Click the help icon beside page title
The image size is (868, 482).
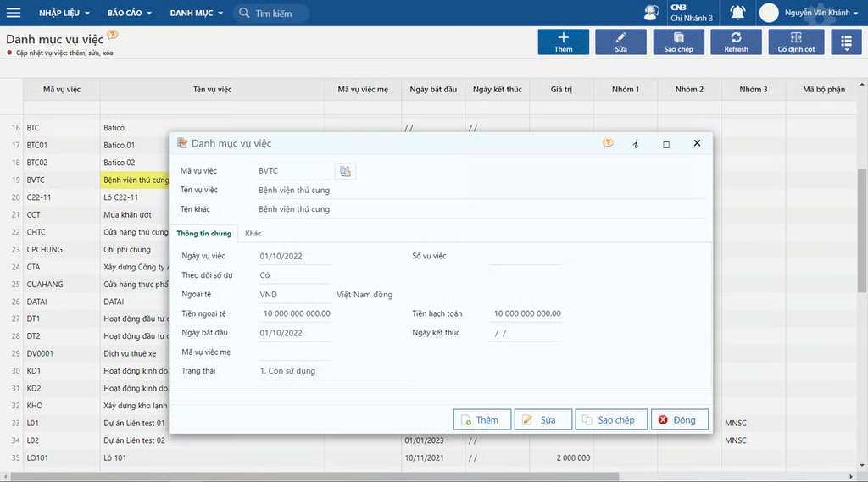(x=113, y=35)
